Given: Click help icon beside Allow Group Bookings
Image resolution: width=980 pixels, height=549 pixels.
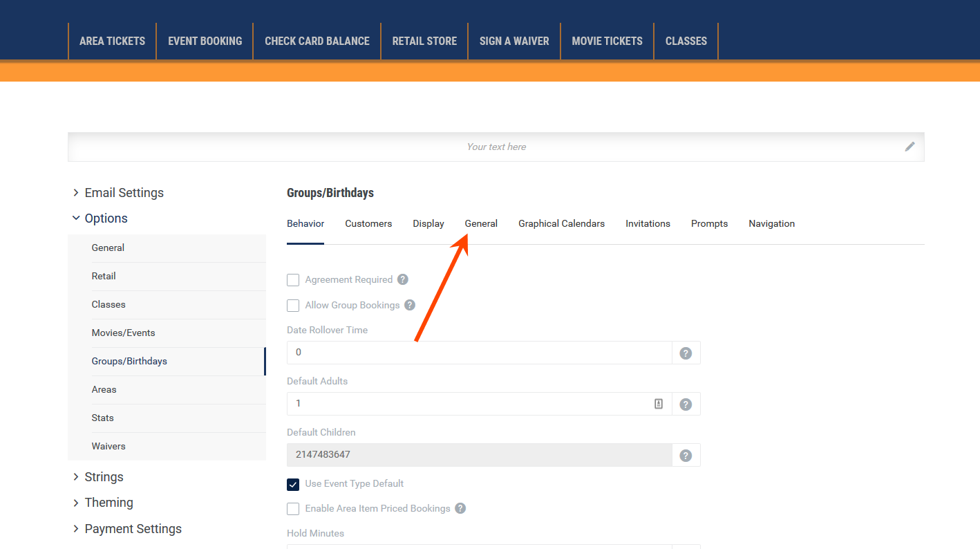Looking at the screenshot, I should pyautogui.click(x=410, y=305).
